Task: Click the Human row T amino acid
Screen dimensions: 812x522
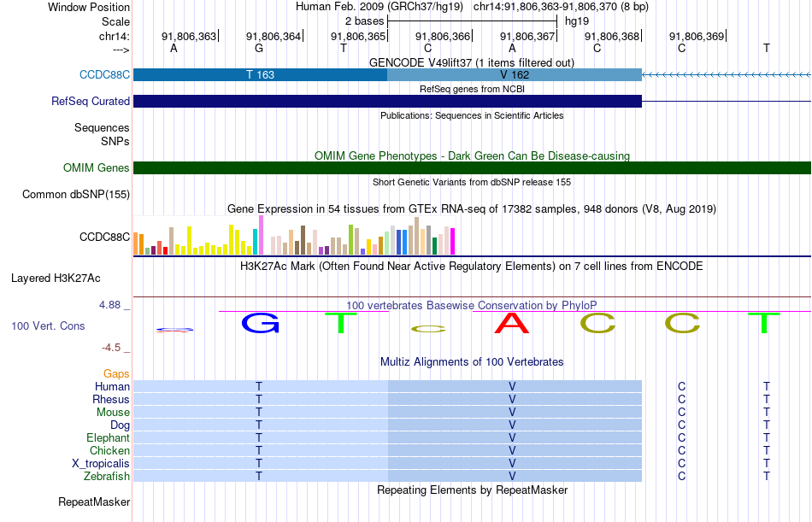Action: (259, 386)
